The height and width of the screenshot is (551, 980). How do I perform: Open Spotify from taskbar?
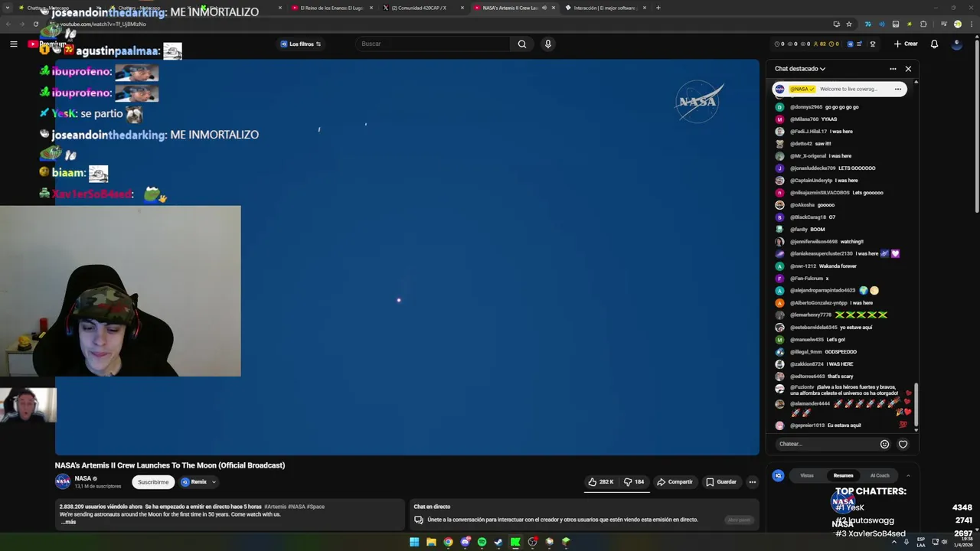(x=482, y=542)
